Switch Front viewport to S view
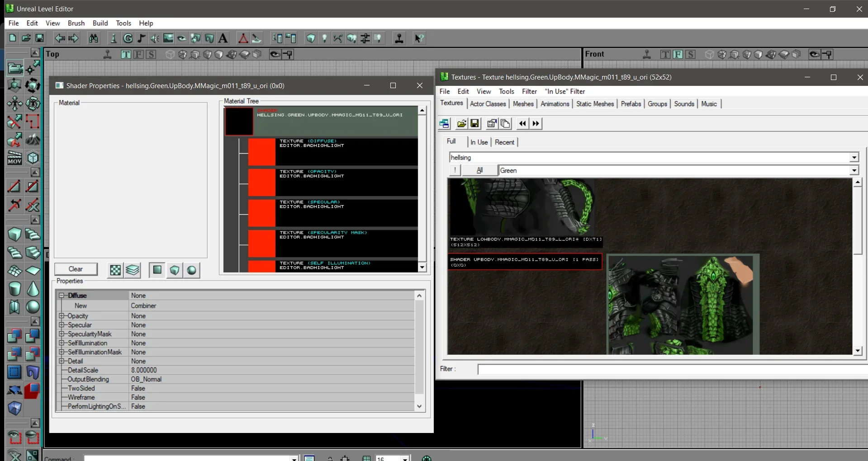 click(x=690, y=55)
